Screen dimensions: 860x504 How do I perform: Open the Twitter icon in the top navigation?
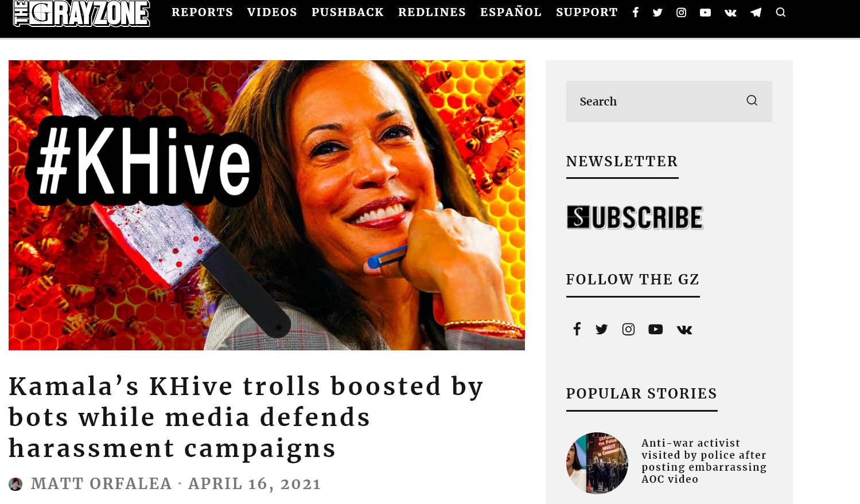pyautogui.click(x=657, y=13)
